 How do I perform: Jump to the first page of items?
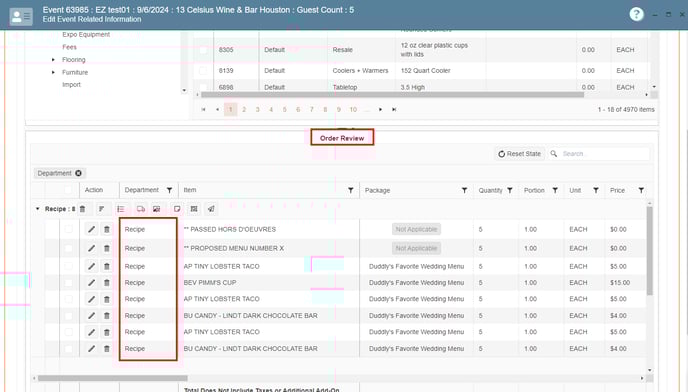[203, 109]
